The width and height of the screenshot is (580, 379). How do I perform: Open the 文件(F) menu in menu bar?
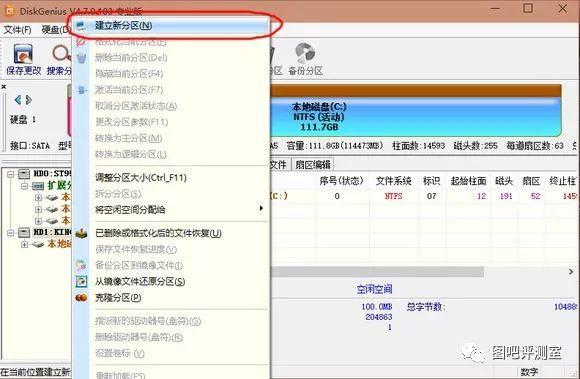[17, 30]
